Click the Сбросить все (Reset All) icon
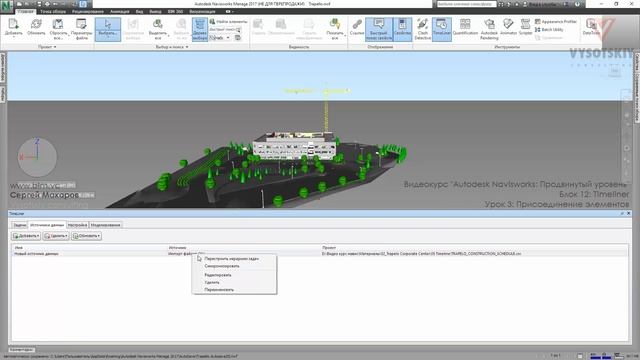Viewport: 640px width, 360px height. 58,29
